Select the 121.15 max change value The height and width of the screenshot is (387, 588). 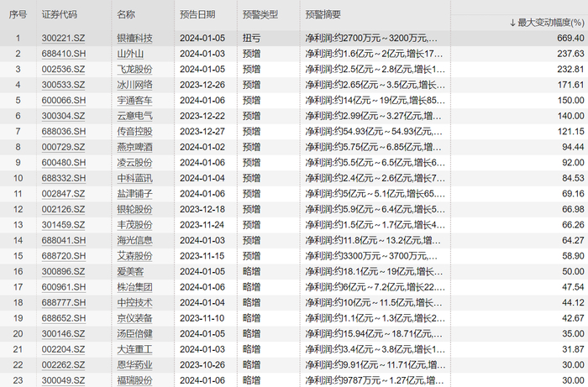[570, 132]
